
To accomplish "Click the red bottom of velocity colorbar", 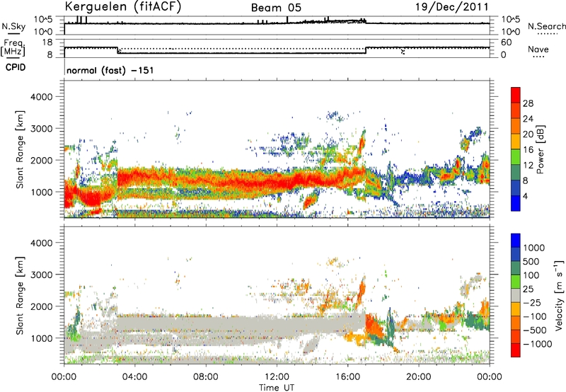I will click(x=516, y=350).
